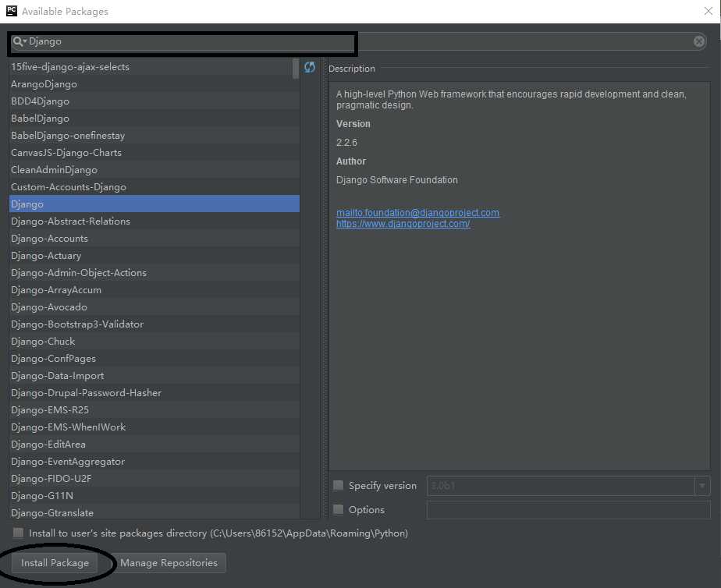Select Django-Drupal-Password-Hasher package

point(154,393)
